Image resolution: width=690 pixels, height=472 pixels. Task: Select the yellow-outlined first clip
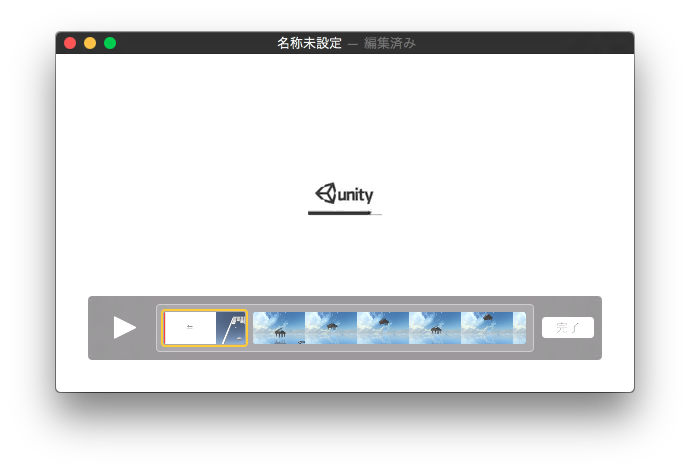coord(205,328)
